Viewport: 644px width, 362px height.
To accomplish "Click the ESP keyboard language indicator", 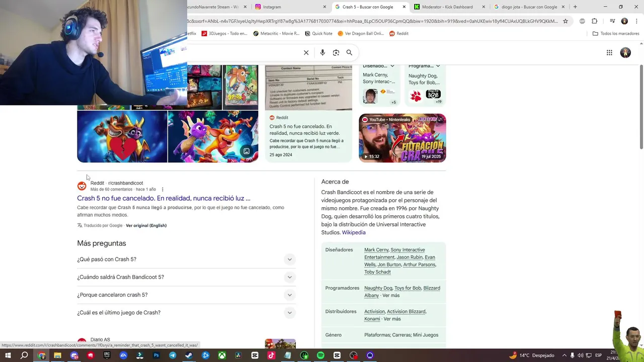I will 599,355.
